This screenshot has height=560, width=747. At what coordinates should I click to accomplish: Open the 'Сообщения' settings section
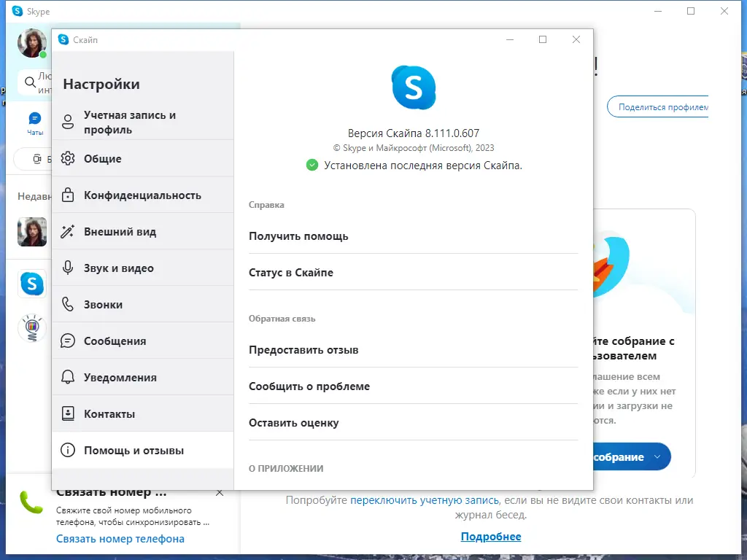(142, 341)
